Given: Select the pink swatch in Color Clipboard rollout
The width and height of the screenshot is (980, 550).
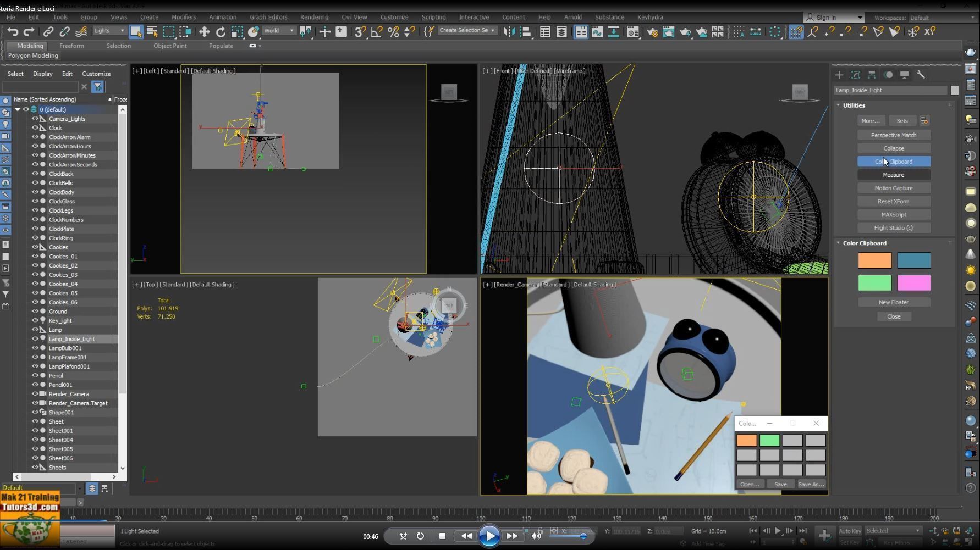Looking at the screenshot, I should pyautogui.click(x=914, y=283).
